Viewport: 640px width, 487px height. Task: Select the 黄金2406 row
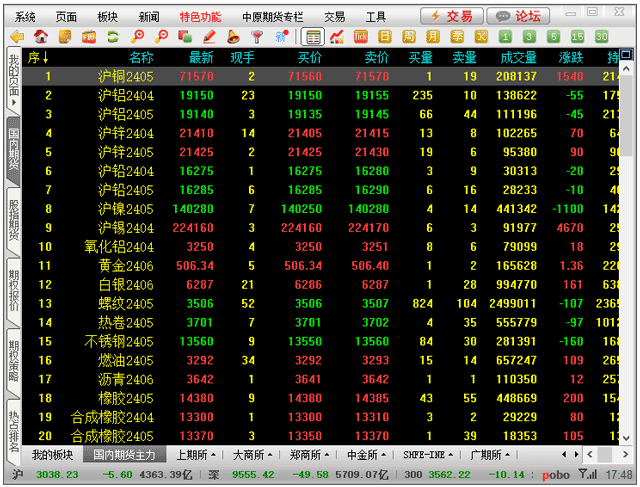pos(321,266)
